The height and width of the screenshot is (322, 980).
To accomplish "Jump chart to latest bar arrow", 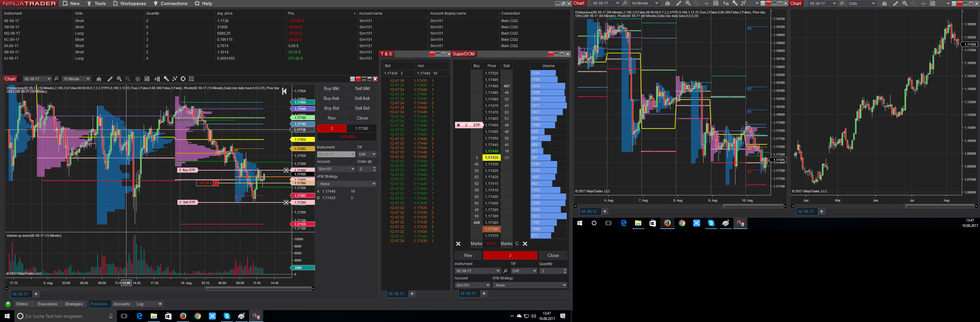I will pos(284,91).
